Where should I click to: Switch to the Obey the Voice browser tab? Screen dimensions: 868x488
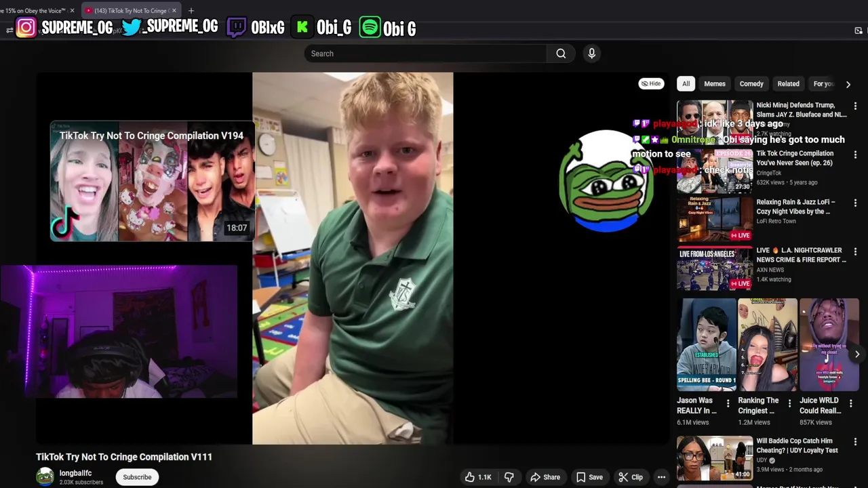point(35,10)
